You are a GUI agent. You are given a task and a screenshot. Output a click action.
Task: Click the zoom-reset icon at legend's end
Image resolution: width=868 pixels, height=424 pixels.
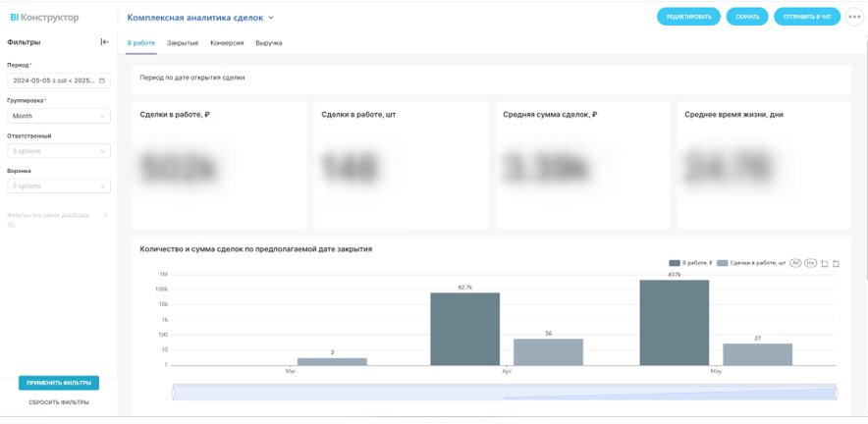836,263
